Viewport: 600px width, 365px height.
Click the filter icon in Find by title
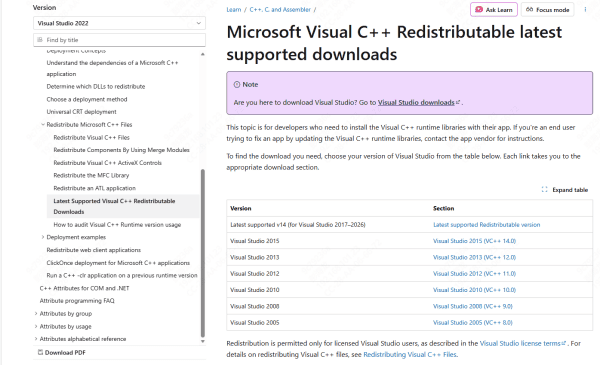[x=40, y=40]
